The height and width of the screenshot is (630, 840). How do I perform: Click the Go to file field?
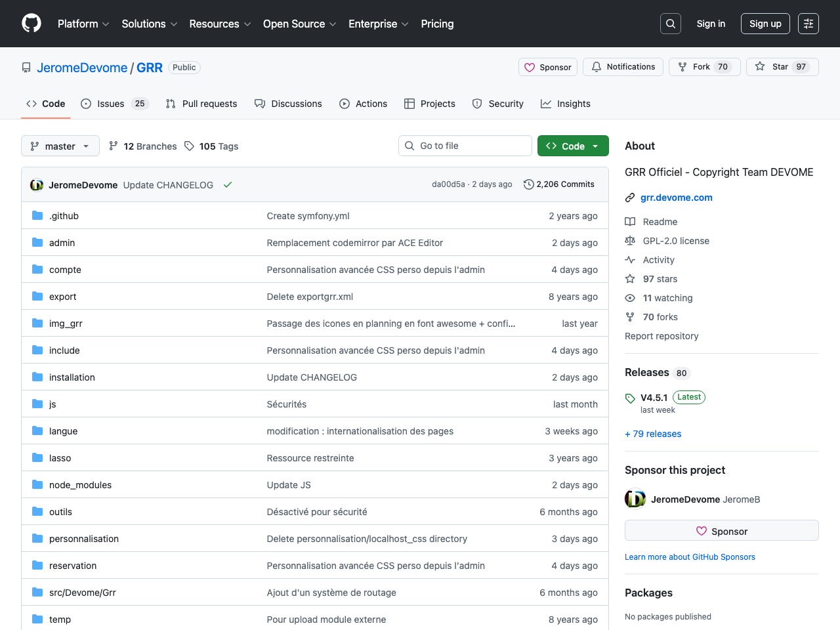pyautogui.click(x=465, y=146)
